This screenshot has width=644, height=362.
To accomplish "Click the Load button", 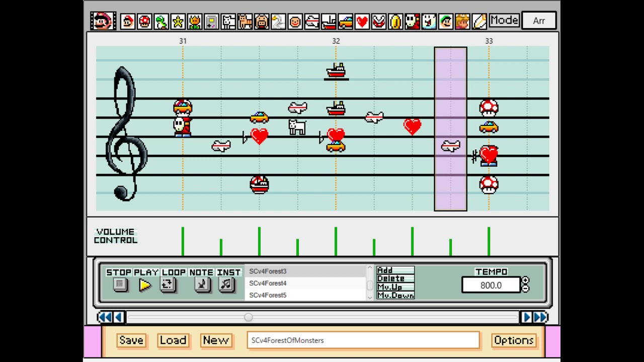I will 173,340.
